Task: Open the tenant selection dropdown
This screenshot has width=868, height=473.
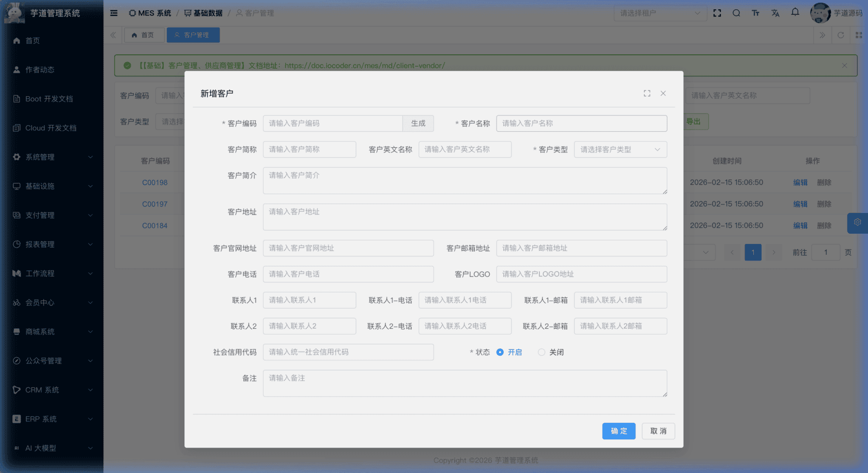Action: tap(660, 13)
